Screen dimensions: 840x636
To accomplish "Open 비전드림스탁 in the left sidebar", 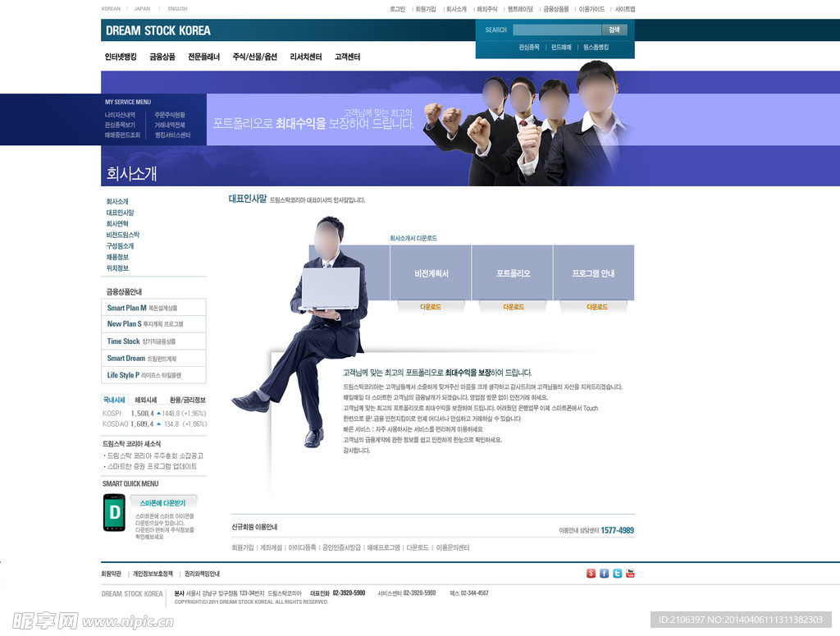I will tap(123, 235).
